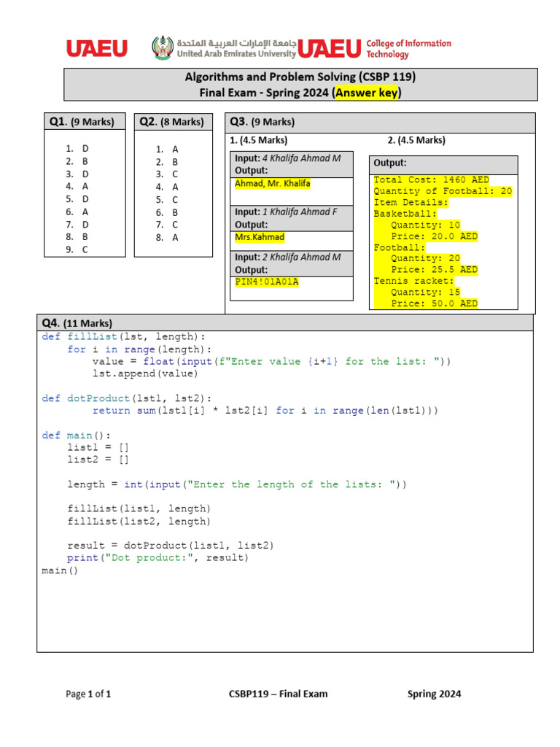Click Q2 answer 5. C
Screen dimensions: 560x747
(167, 200)
